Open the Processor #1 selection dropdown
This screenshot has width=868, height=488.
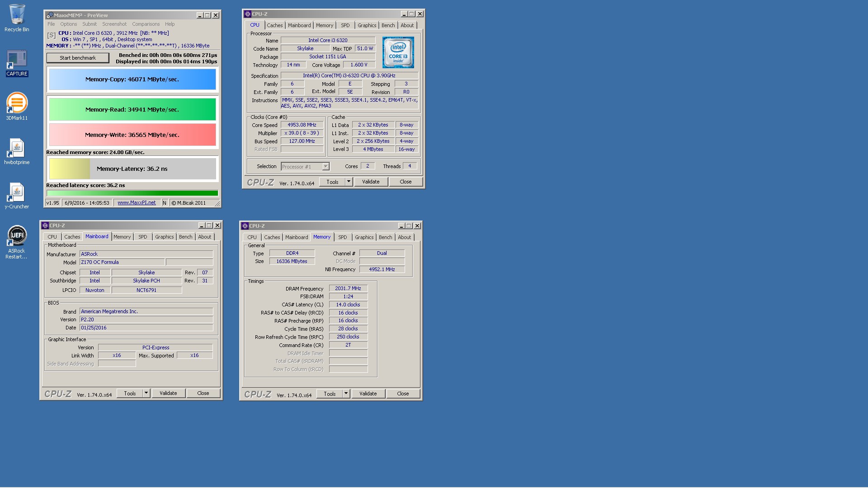coord(305,167)
